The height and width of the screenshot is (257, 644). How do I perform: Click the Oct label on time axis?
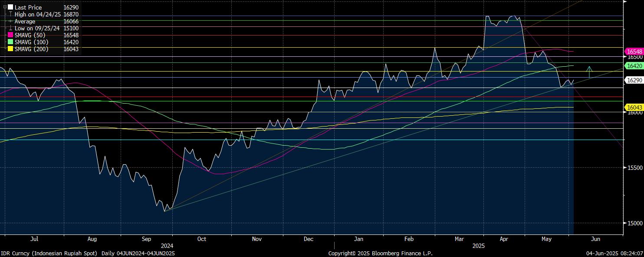click(x=201, y=239)
